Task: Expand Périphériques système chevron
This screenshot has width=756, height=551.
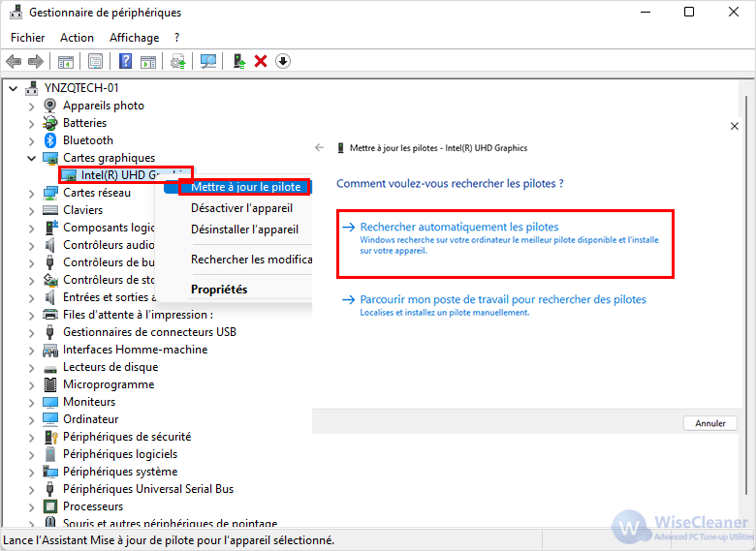Action: (31, 473)
